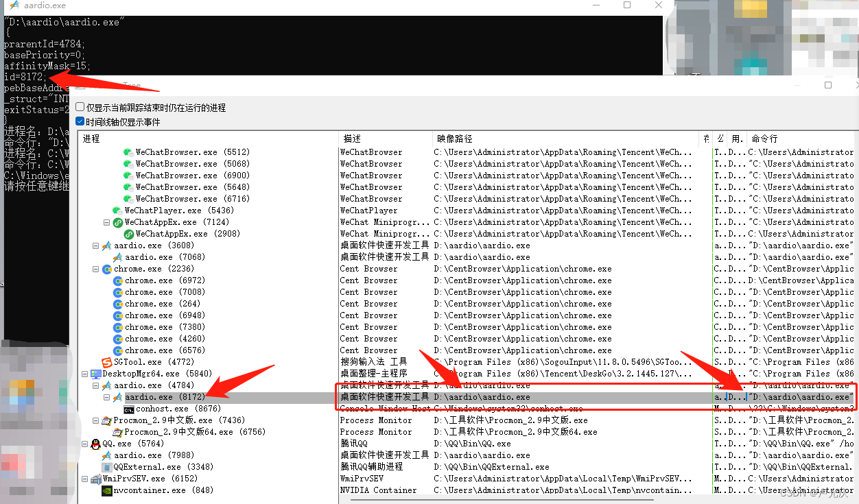Click nvcontainer.exe (848) NVIDIA icon
The height and width of the screenshot is (504, 859).
tap(106, 490)
